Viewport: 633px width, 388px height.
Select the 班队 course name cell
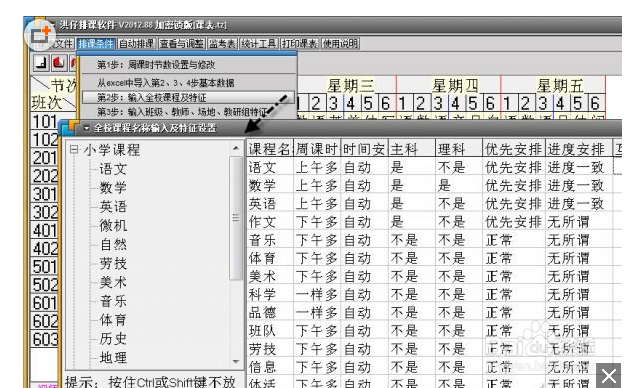pos(270,331)
